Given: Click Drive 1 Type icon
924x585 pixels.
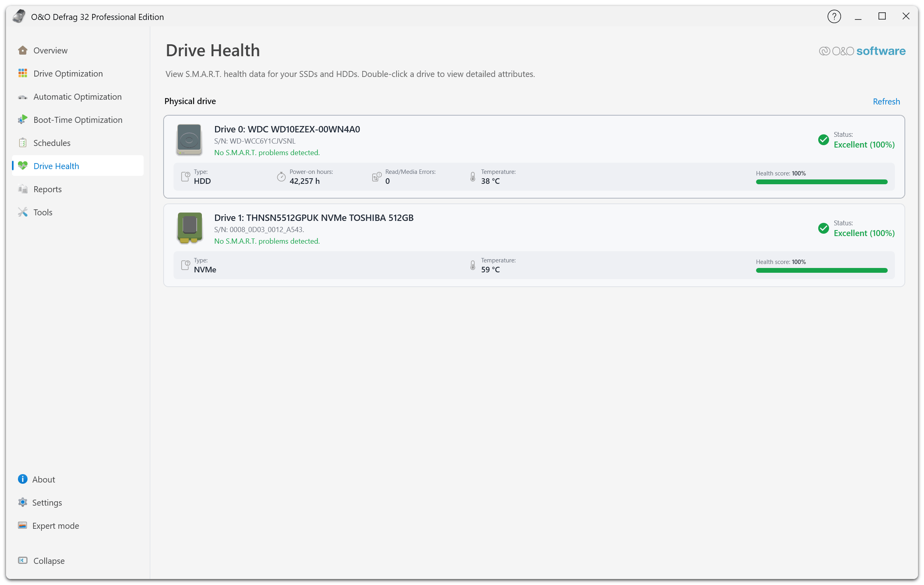Looking at the screenshot, I should (186, 265).
